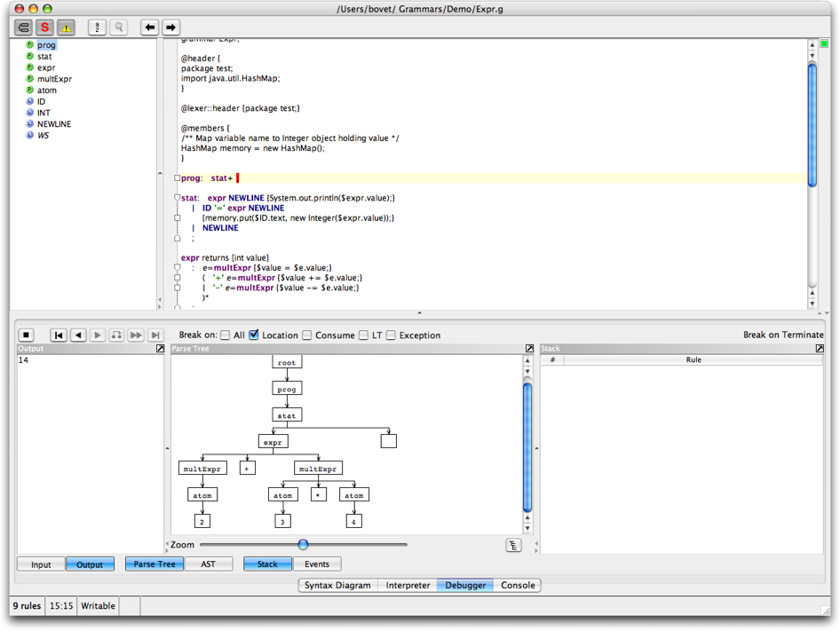Go back with the left arrow icon

(x=149, y=28)
